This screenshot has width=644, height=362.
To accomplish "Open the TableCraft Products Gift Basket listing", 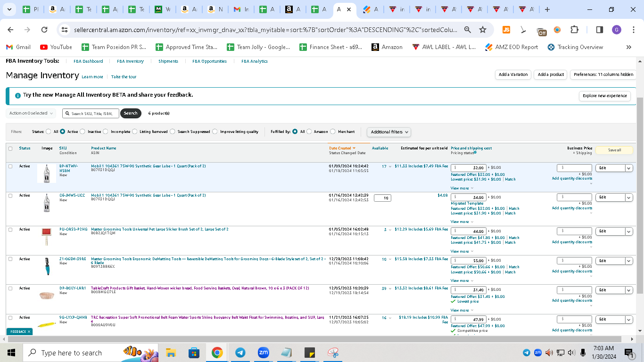I will pyautogui.click(x=200, y=288).
